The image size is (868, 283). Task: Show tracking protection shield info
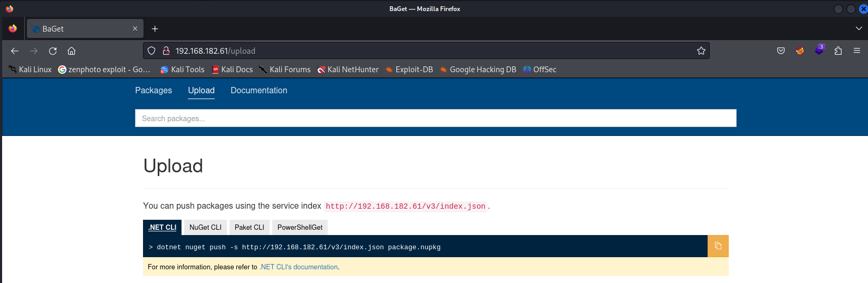pos(151,51)
